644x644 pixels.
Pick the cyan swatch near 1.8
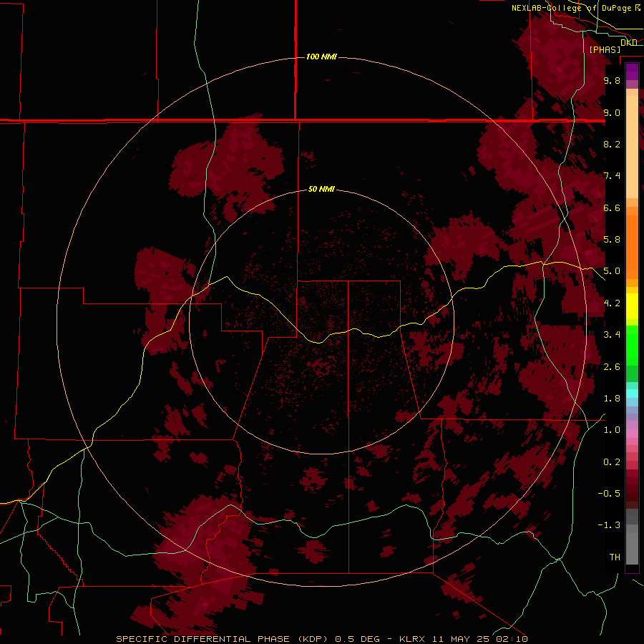click(632, 394)
